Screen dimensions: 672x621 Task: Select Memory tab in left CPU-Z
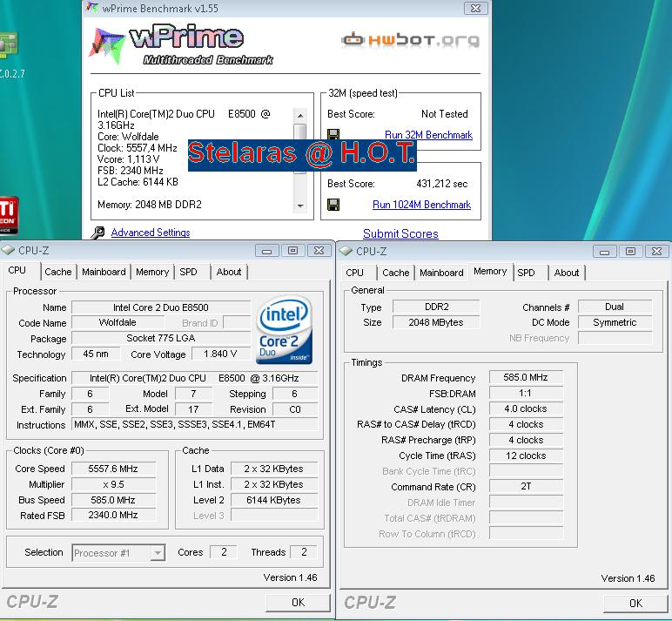(x=152, y=272)
